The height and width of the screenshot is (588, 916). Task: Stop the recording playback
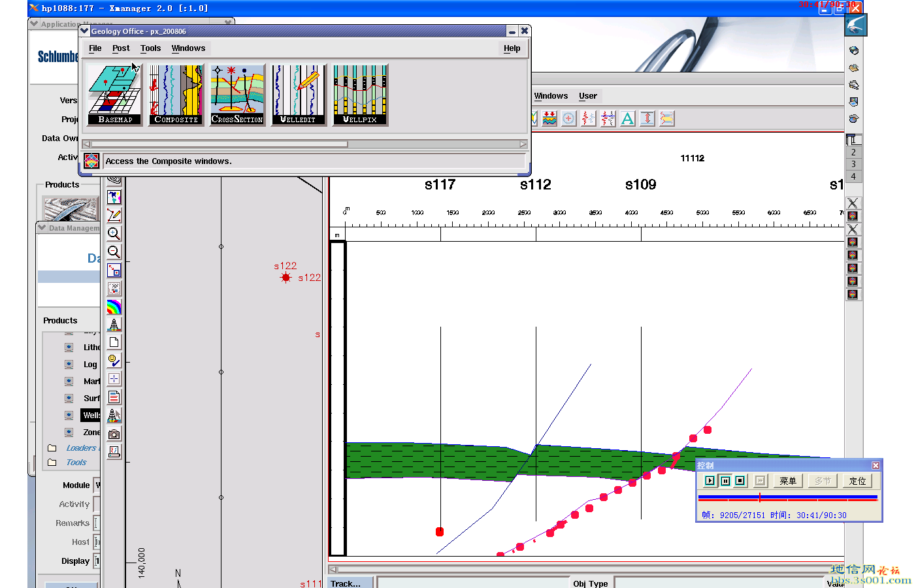point(740,481)
